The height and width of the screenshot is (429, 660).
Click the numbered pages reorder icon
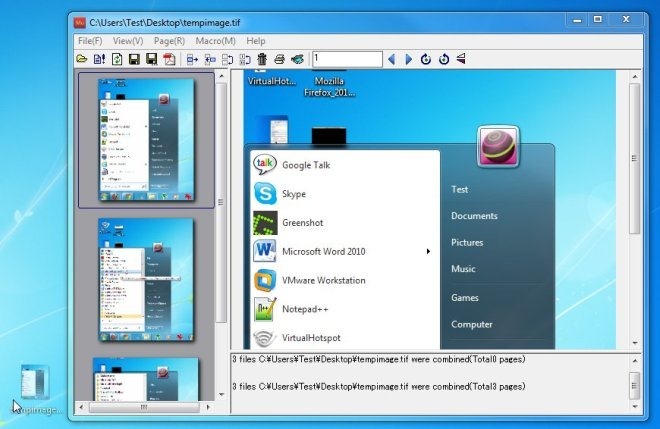pos(245,59)
